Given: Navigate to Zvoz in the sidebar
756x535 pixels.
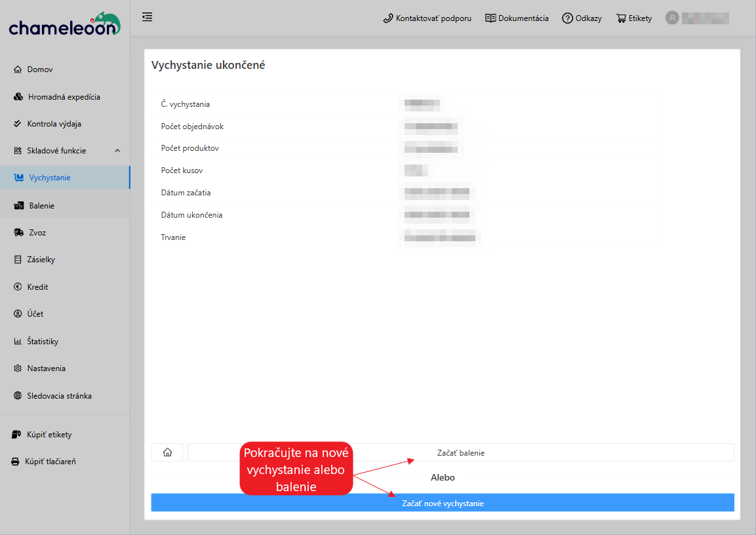Looking at the screenshot, I should pyautogui.click(x=37, y=233).
